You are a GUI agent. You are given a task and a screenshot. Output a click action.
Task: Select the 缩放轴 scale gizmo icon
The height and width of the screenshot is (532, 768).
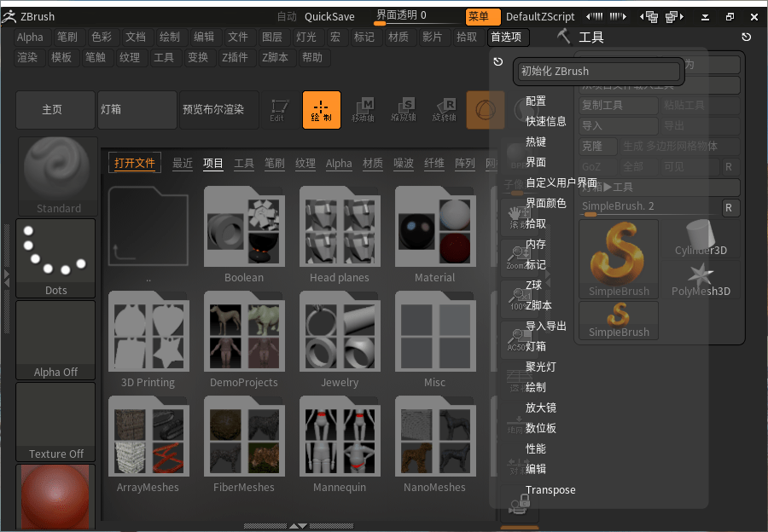(x=404, y=110)
